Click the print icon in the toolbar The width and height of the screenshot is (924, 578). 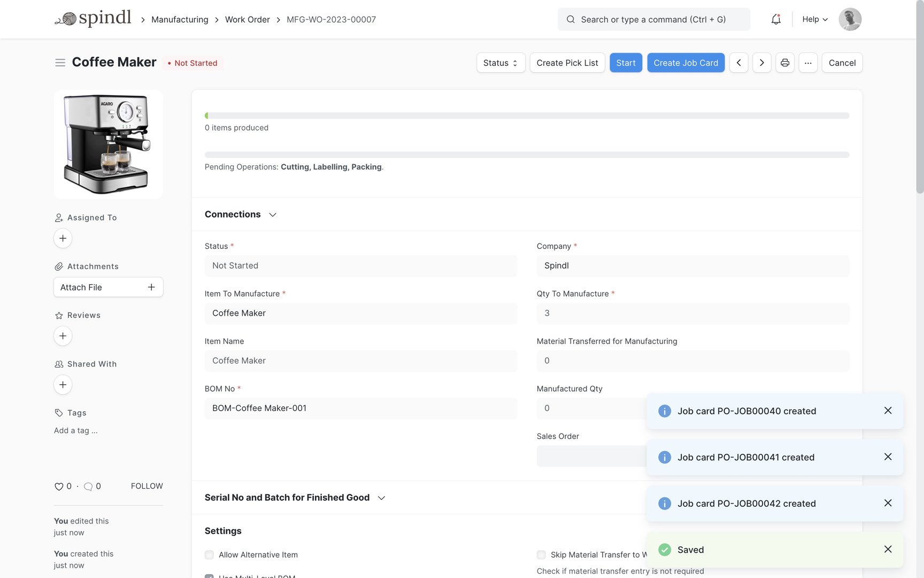[x=784, y=63]
